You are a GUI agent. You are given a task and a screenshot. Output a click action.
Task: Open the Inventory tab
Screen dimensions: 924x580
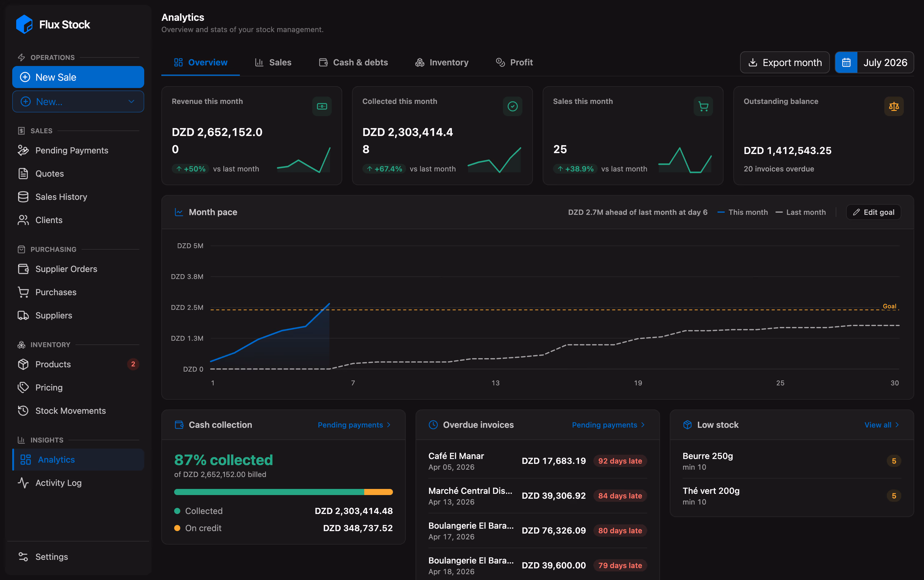coord(442,62)
